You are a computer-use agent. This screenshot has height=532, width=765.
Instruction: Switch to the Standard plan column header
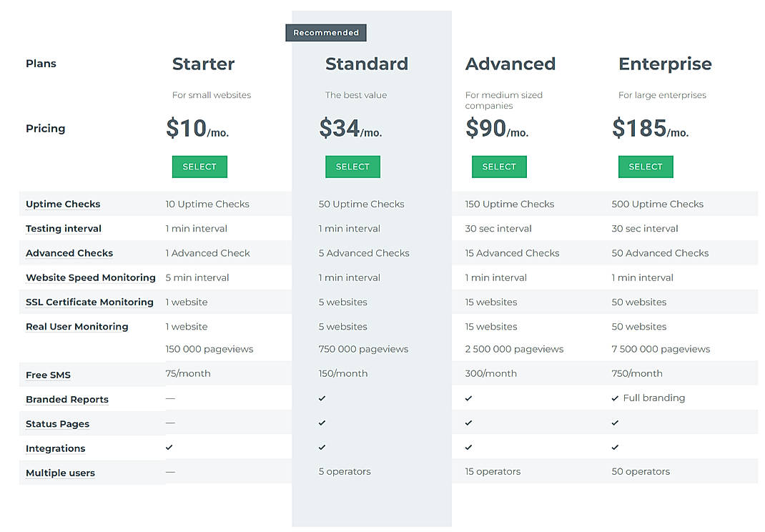(367, 64)
